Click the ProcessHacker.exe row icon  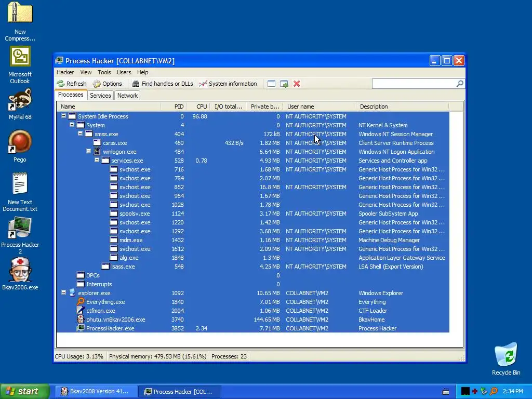tap(81, 328)
